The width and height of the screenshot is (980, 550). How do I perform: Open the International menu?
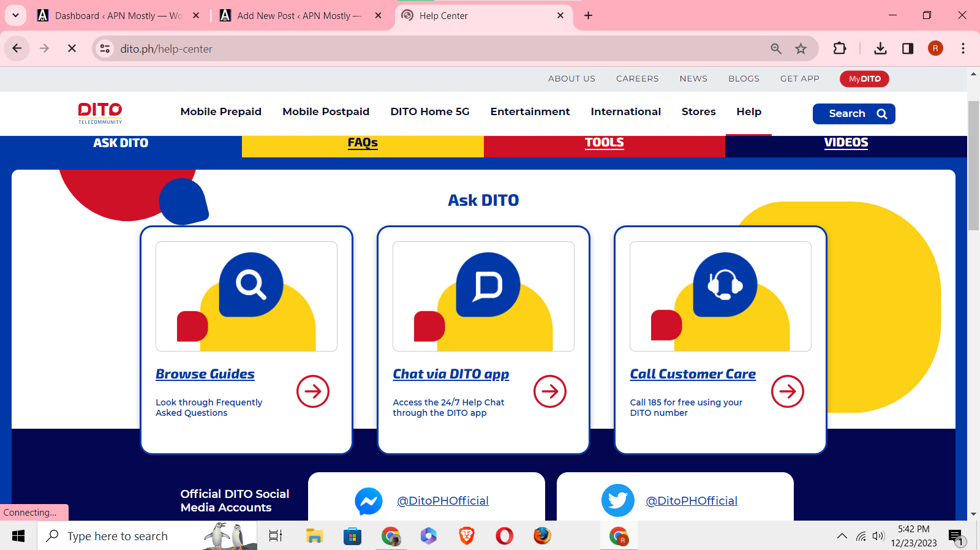click(x=625, y=111)
